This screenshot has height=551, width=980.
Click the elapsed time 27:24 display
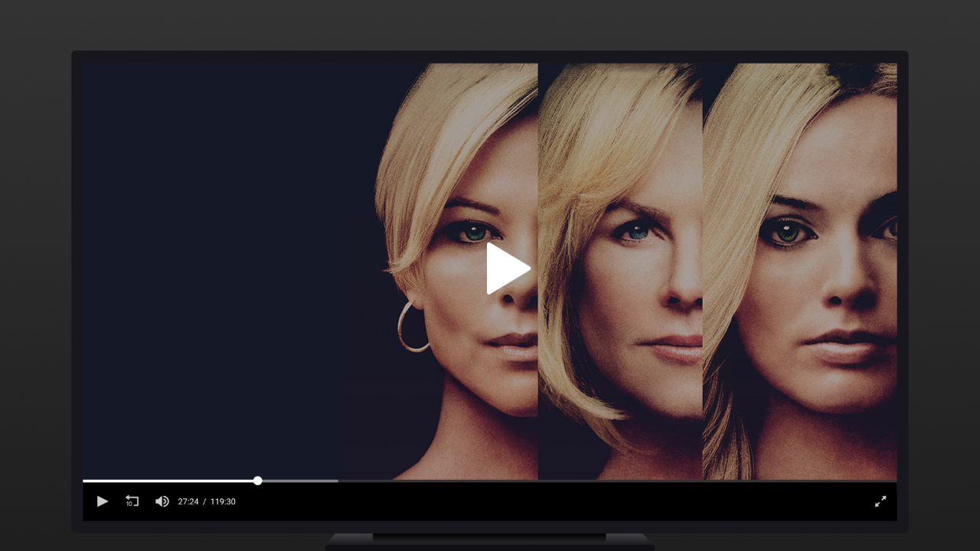click(x=188, y=501)
